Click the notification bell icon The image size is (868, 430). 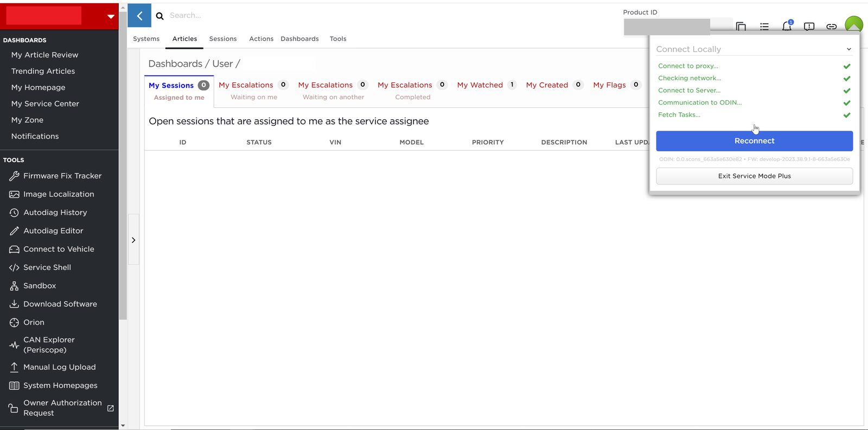pyautogui.click(x=787, y=26)
